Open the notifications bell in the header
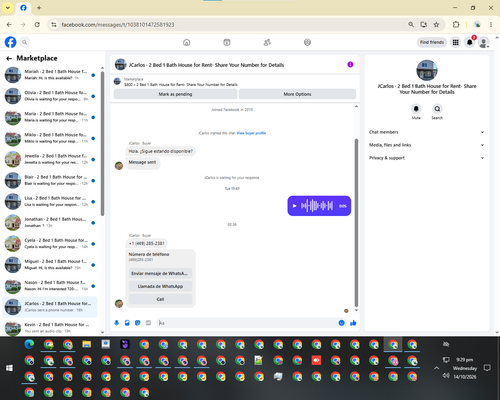 pyautogui.click(x=469, y=42)
